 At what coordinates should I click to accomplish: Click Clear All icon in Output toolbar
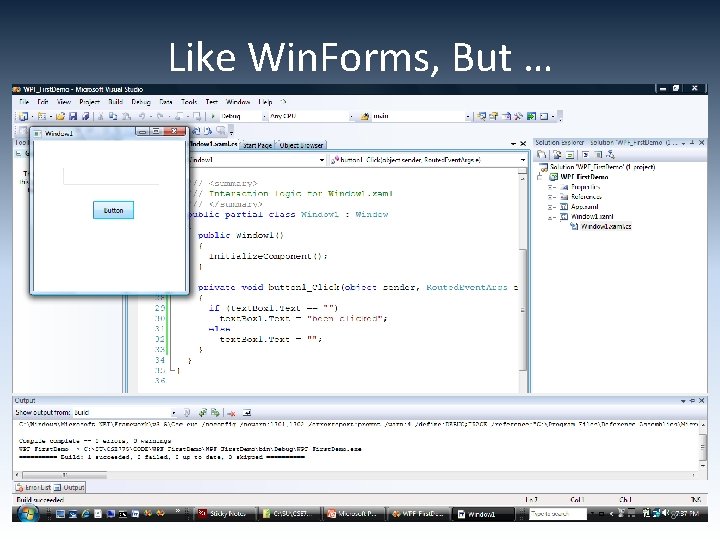pos(231,413)
